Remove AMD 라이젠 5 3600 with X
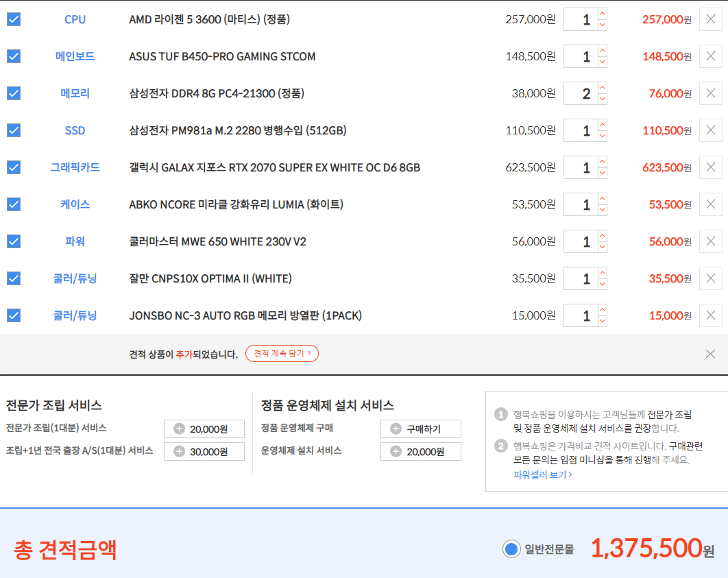 point(710,19)
